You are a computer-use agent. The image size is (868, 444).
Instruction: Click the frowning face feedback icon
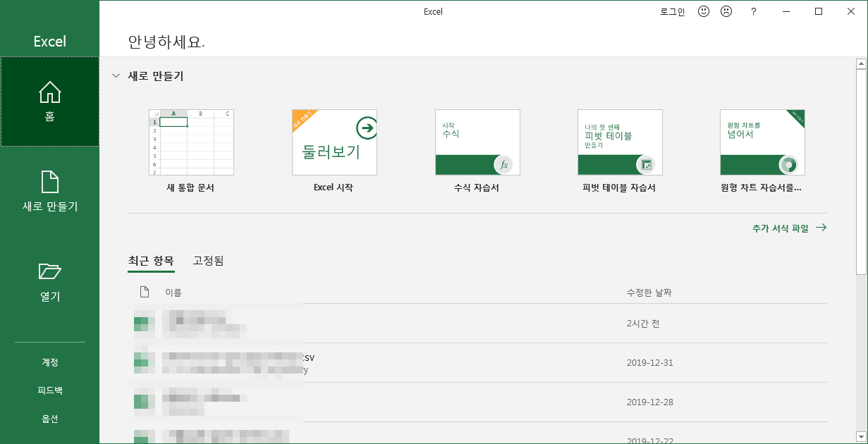point(726,11)
